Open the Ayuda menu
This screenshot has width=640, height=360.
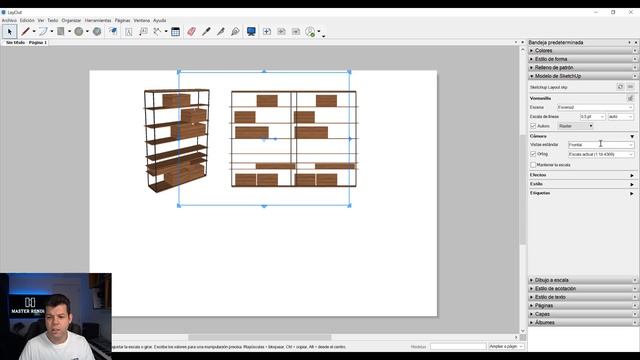[x=160, y=20]
